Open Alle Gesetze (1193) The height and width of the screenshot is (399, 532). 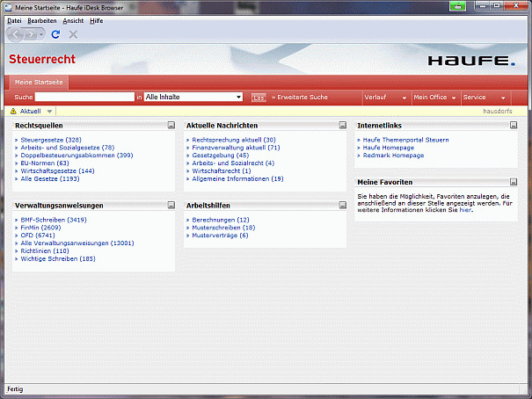pyautogui.click(x=50, y=178)
